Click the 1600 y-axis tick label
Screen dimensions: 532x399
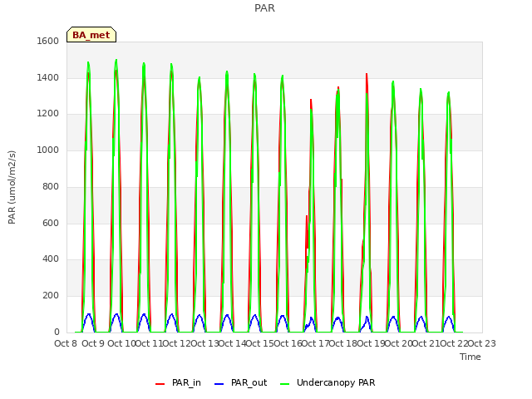pos(48,41)
